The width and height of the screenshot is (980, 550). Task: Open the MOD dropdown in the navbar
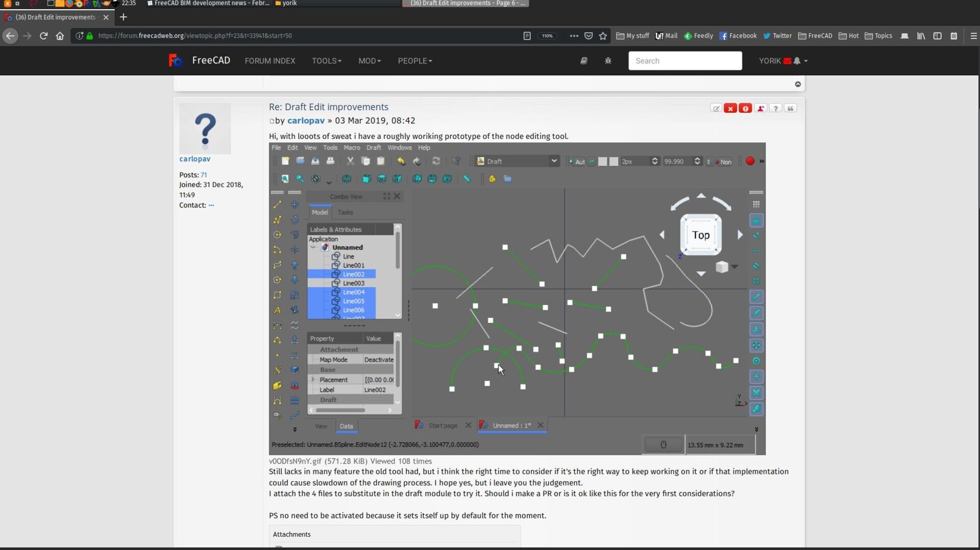(370, 61)
